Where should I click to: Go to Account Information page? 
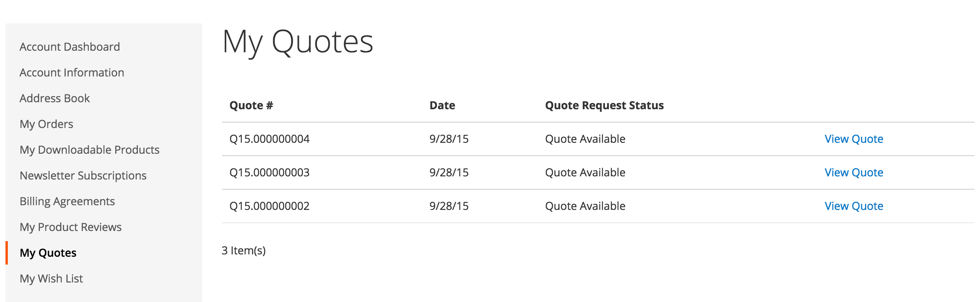72,73
